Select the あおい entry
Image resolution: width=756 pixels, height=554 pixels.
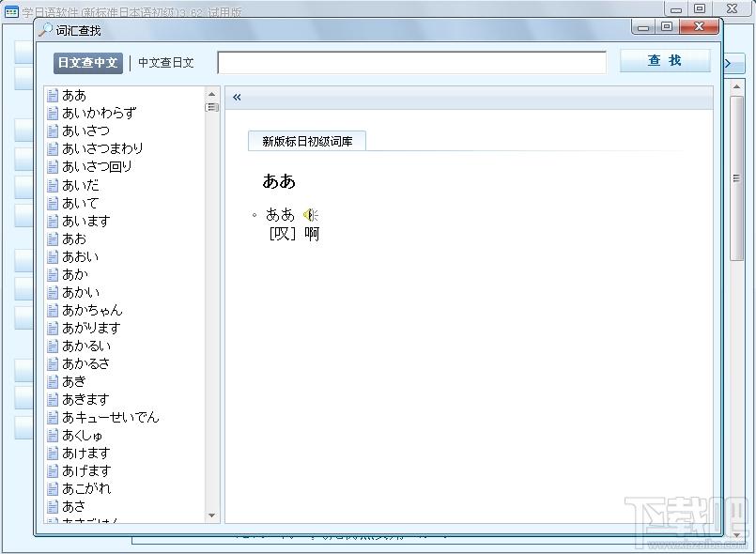[x=80, y=256]
